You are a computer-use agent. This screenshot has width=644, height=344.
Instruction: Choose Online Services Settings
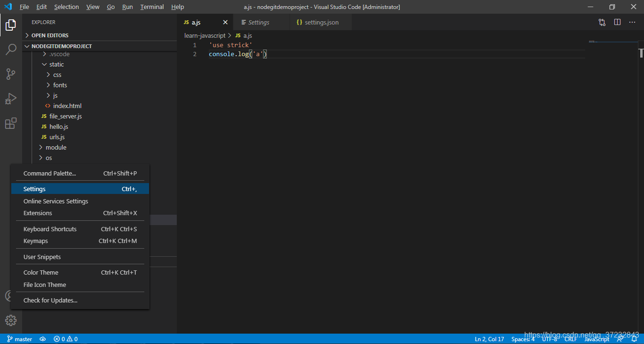click(x=80, y=201)
